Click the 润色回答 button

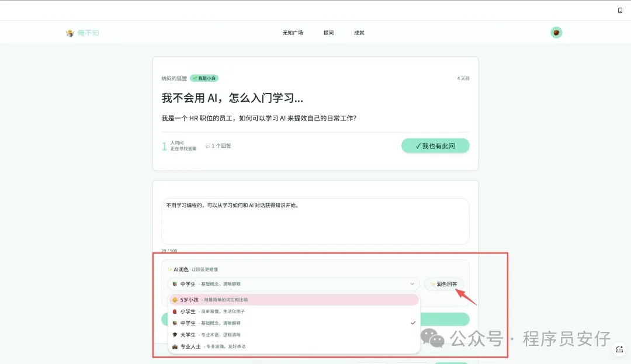click(x=444, y=284)
